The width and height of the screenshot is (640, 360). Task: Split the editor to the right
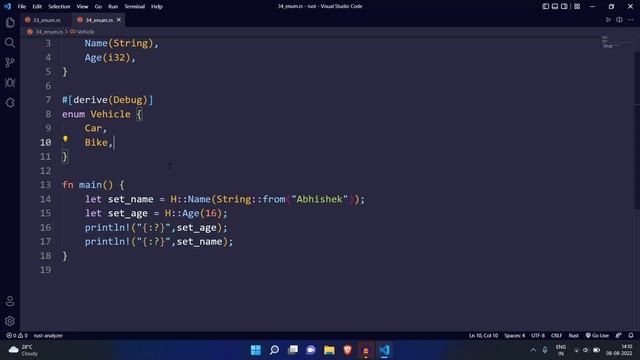tap(619, 20)
